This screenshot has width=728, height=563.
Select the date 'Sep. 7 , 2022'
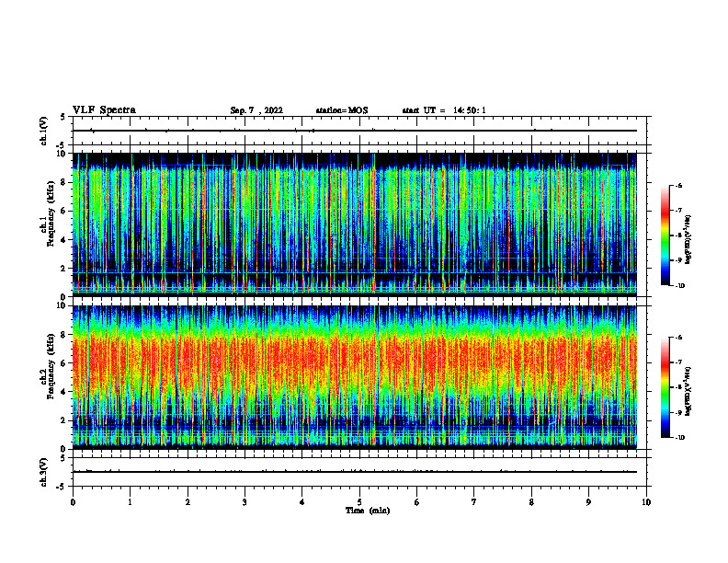pos(256,110)
